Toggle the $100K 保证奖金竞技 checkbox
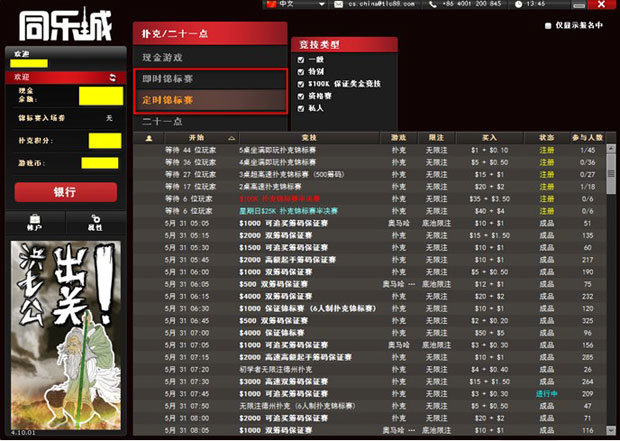 [x=301, y=84]
